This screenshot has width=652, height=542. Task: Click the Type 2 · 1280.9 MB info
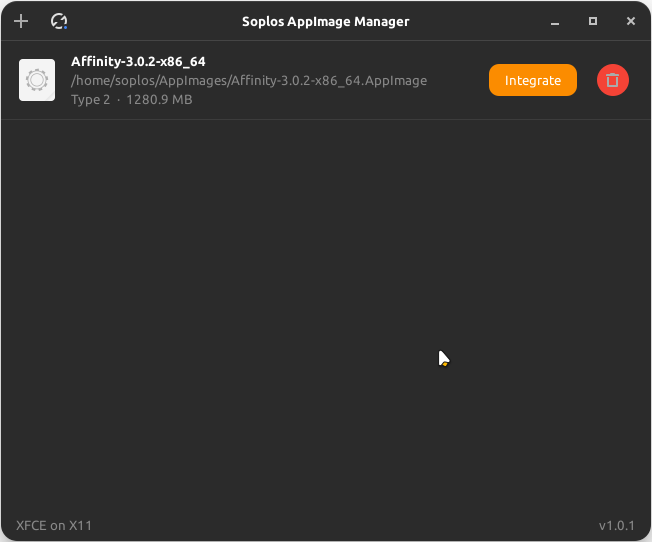click(x=131, y=100)
